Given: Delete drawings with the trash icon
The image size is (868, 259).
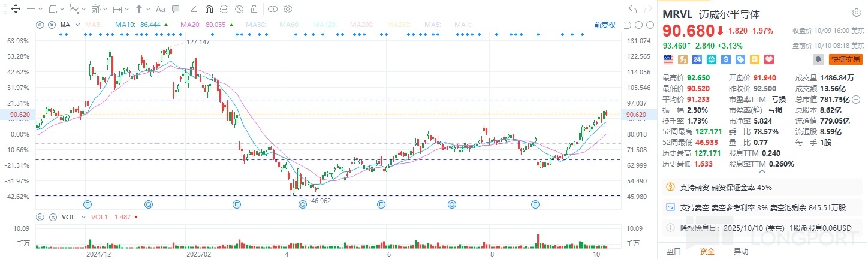Looking at the screenshot, I should (x=255, y=9).
